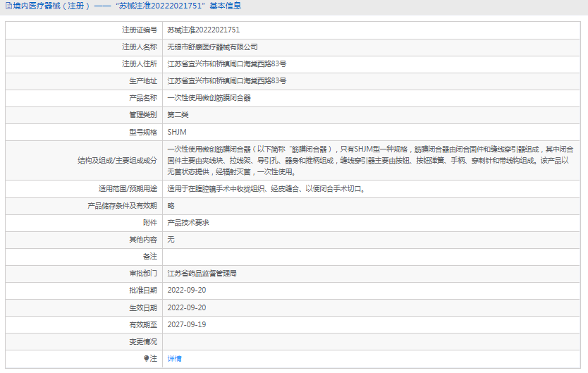Viewport: 588px width, 373px height.
Task: Select expiry date 2027-09-19
Action: (186, 324)
